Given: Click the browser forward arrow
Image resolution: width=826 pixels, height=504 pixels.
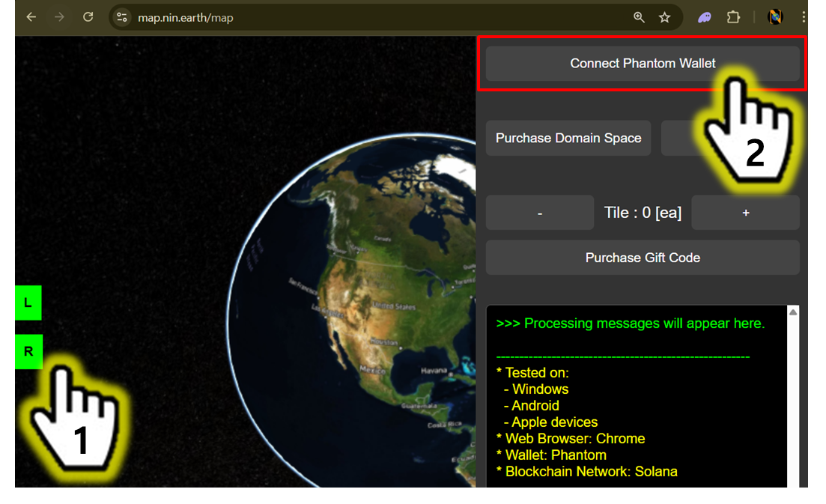Looking at the screenshot, I should [60, 17].
